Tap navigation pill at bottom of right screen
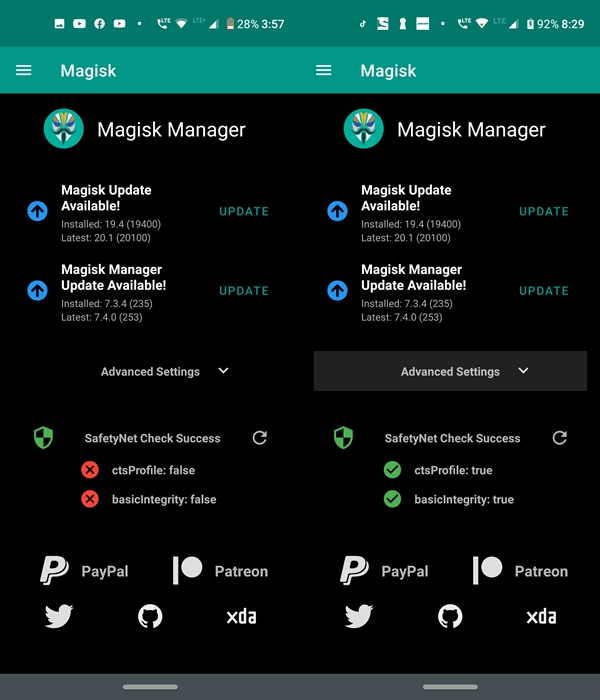The width and height of the screenshot is (600, 700). 450,687
